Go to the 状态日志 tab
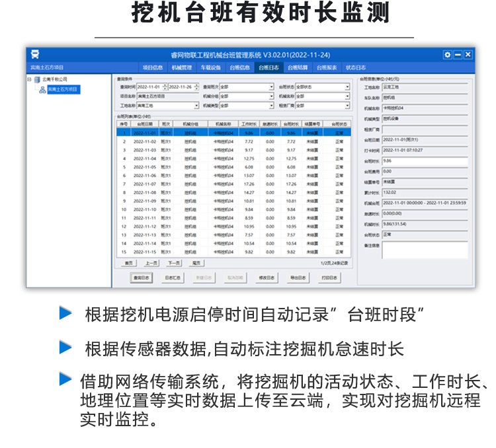Screen dimensions: 496x448 click(355, 67)
